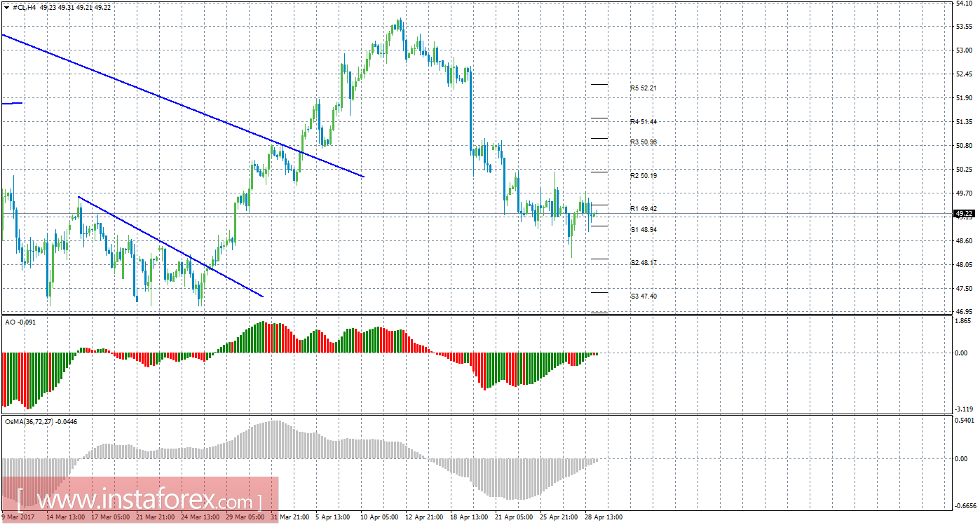Select the long upper blue trendline
This screenshot has width=980, height=525.
[182, 105]
